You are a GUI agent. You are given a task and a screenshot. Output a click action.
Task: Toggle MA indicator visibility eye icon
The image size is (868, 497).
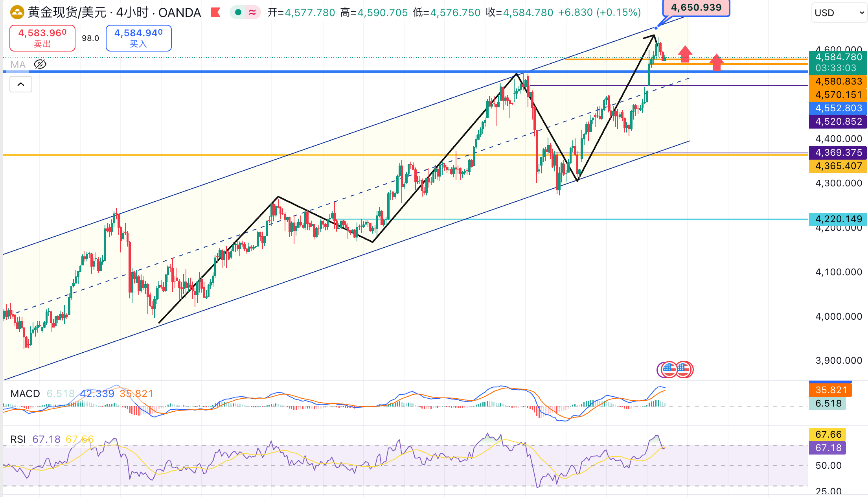40,64
